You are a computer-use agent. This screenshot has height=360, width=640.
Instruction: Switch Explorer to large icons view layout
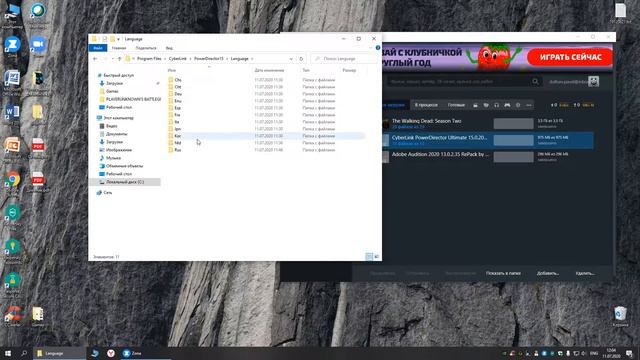click(x=376, y=256)
